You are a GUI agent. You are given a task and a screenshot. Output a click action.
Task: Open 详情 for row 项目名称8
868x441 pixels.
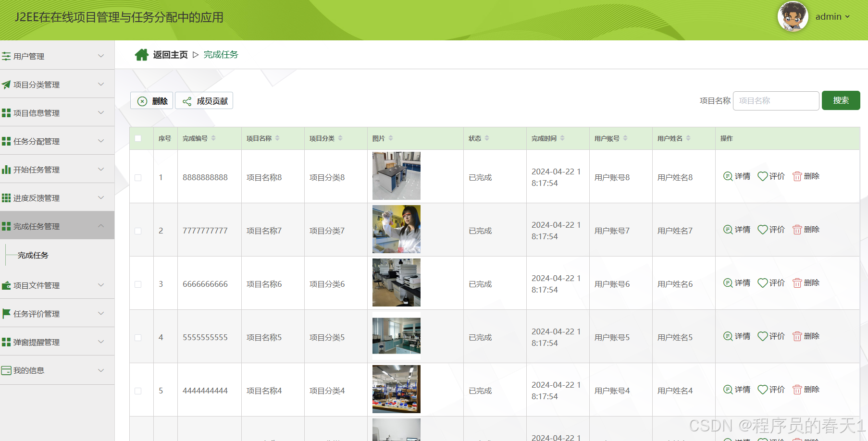point(737,176)
